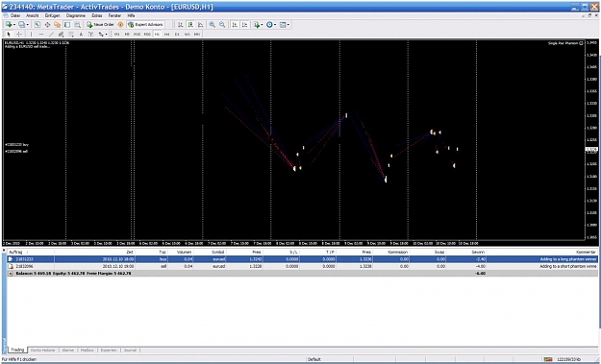Close the Terminal panel with X
The image size is (601, 364).
click(4, 251)
